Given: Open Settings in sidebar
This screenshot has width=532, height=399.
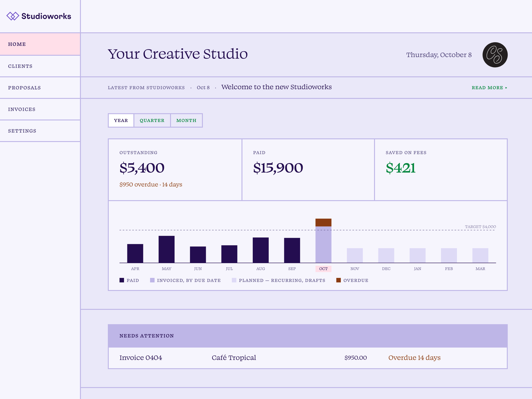Looking at the screenshot, I should 40,131.
